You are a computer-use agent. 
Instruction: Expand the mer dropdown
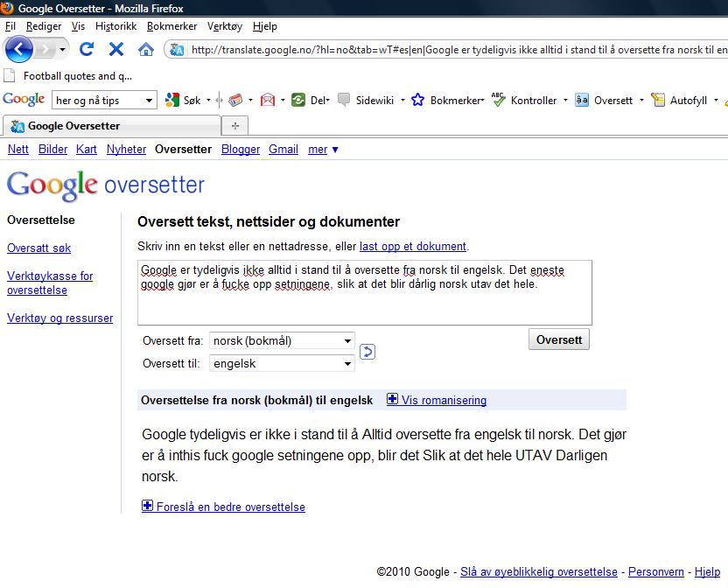pyautogui.click(x=323, y=149)
